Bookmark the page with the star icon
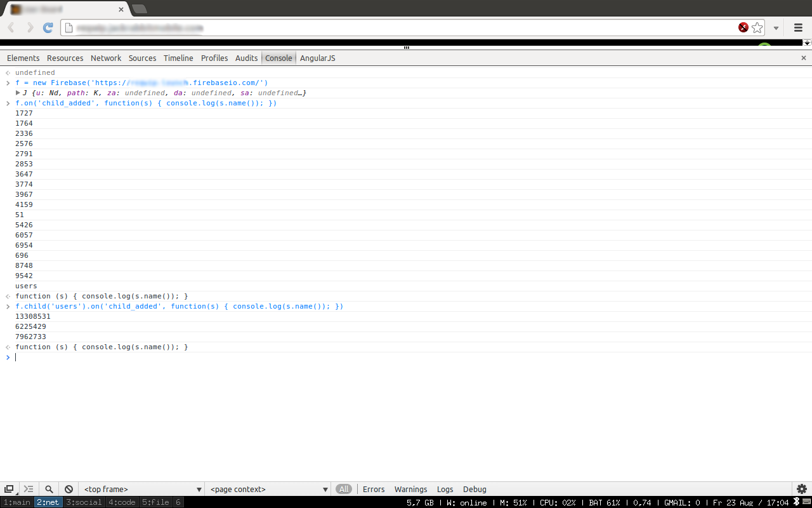Image resolution: width=812 pixels, height=508 pixels. click(757, 27)
